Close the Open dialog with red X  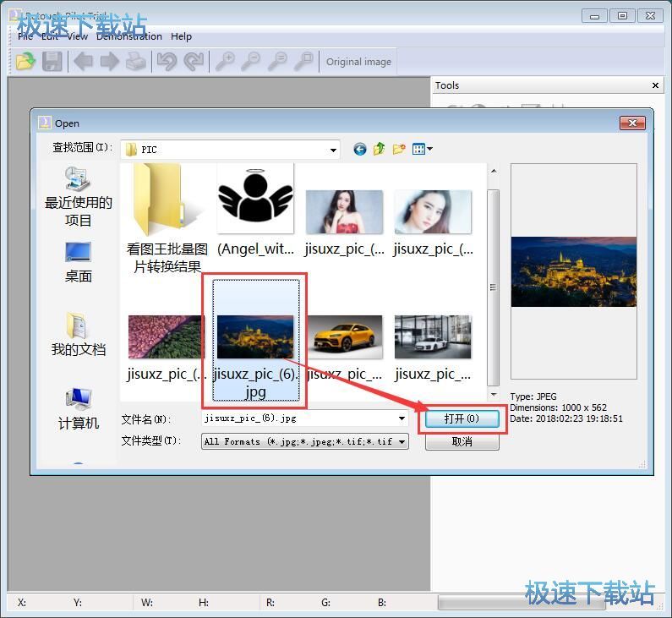point(632,123)
